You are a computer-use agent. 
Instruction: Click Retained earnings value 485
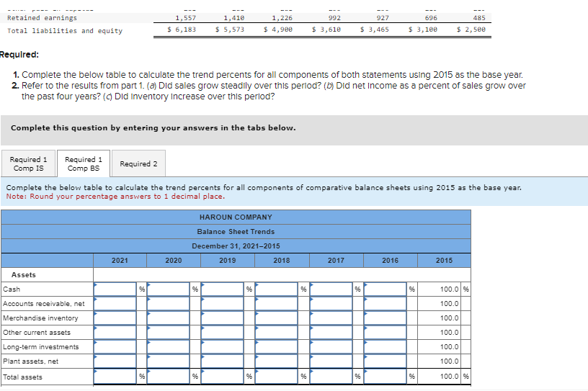click(x=479, y=17)
